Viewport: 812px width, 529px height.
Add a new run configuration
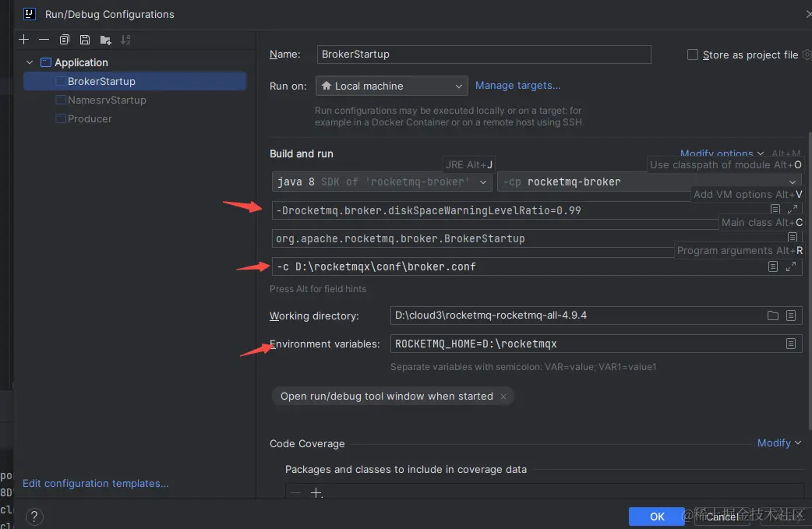click(x=24, y=40)
